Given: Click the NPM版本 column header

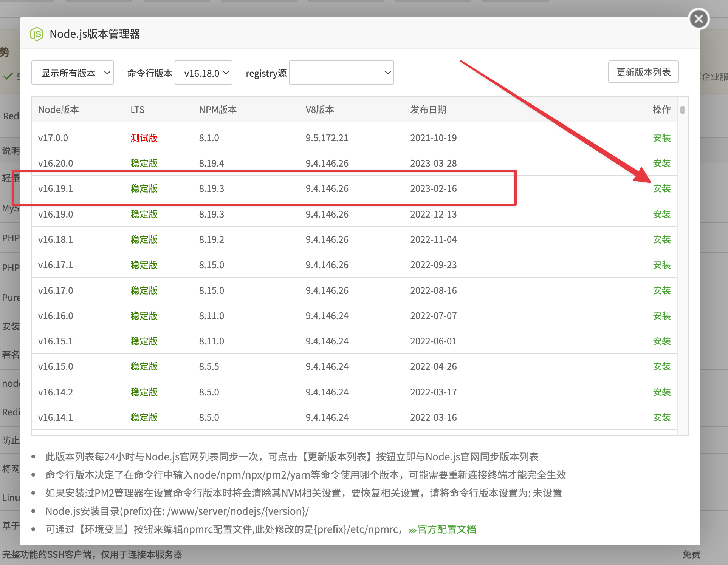Looking at the screenshot, I should (x=218, y=110).
